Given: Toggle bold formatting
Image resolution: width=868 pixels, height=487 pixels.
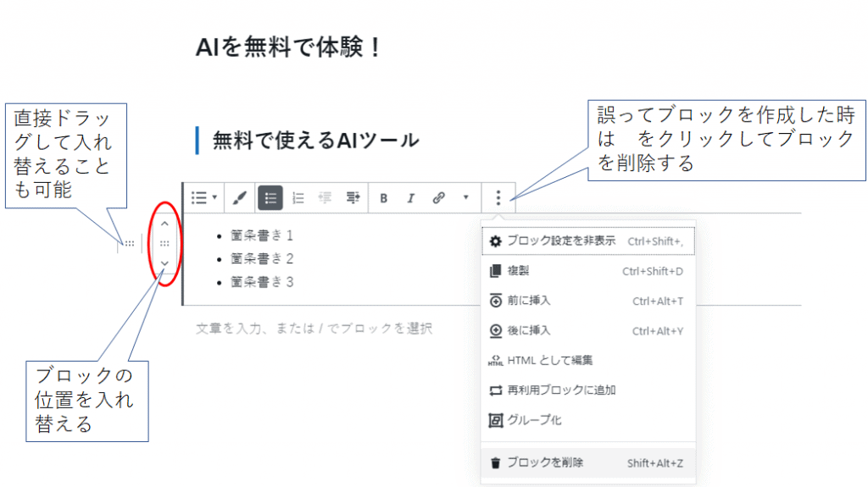Looking at the screenshot, I should [x=384, y=198].
